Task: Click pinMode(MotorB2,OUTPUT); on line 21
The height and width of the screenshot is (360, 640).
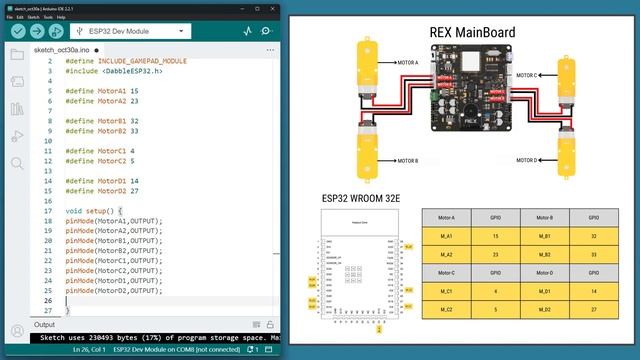Action: point(114,251)
